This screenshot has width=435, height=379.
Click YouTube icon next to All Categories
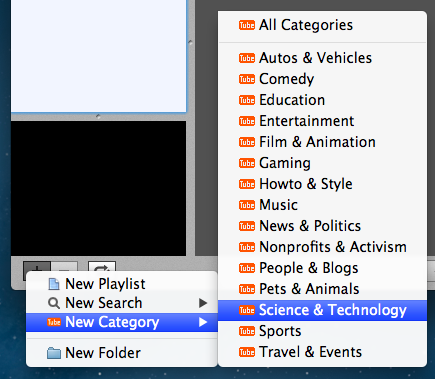[x=247, y=25]
